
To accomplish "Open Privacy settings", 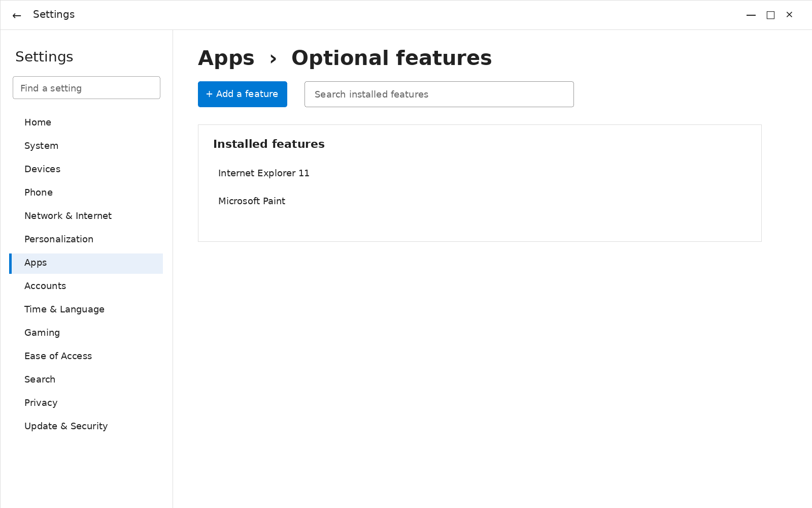I will (x=86, y=403).
